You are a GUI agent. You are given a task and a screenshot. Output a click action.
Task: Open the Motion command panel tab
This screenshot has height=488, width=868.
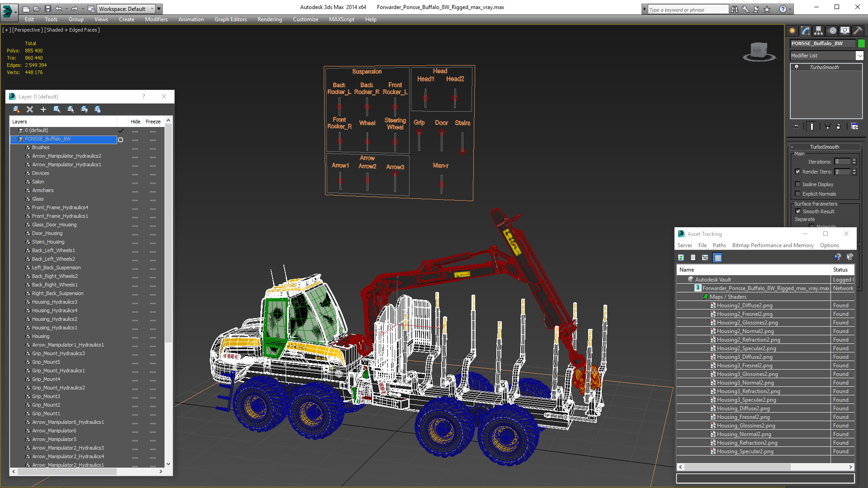(x=832, y=31)
